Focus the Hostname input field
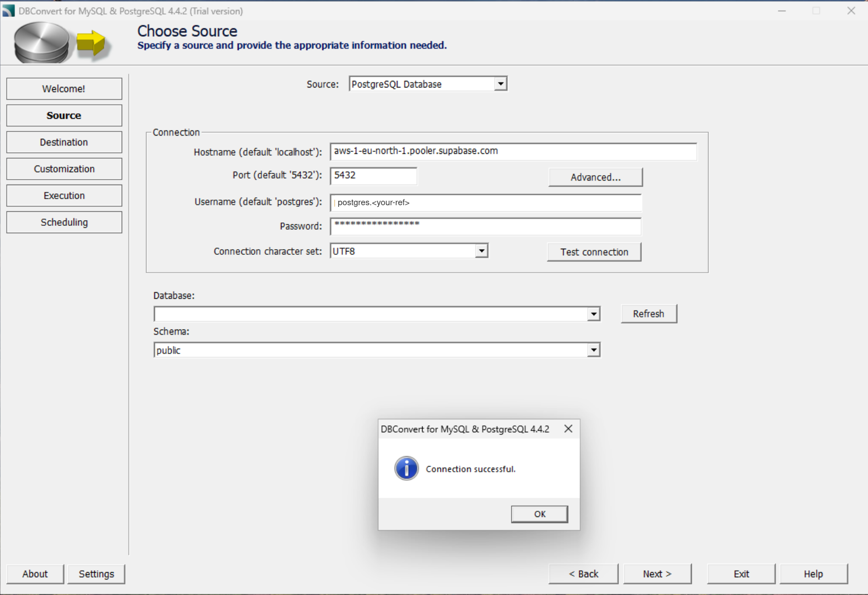 coord(513,151)
